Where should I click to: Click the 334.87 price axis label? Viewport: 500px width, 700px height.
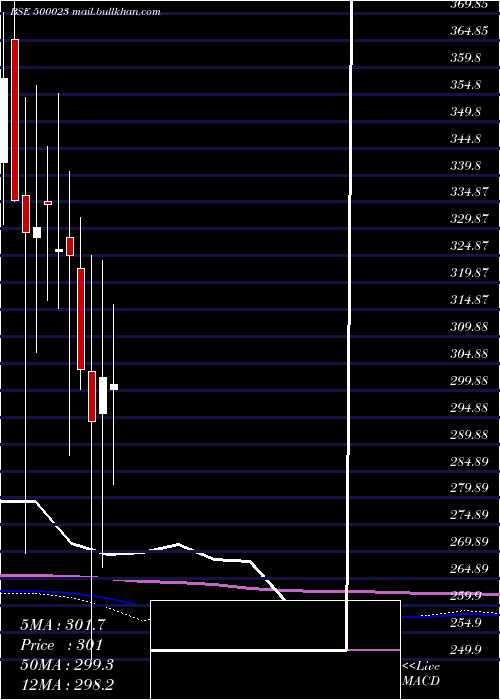(x=469, y=192)
